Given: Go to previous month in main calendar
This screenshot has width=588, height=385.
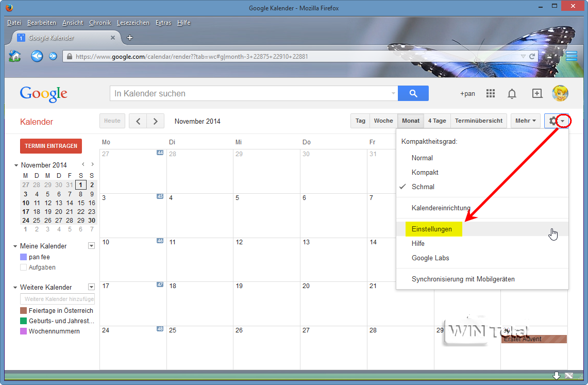Looking at the screenshot, I should 138,121.
